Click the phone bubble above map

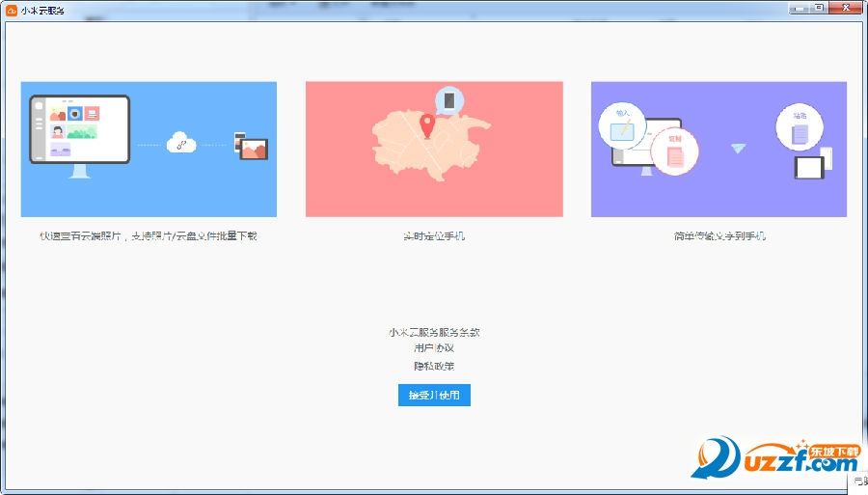[448, 100]
